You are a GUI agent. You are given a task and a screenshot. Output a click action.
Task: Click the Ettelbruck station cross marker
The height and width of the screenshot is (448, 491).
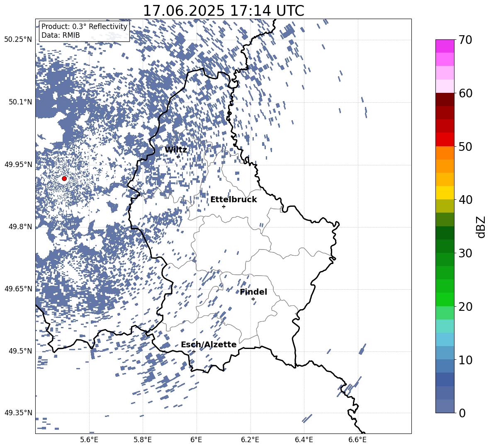tap(224, 206)
